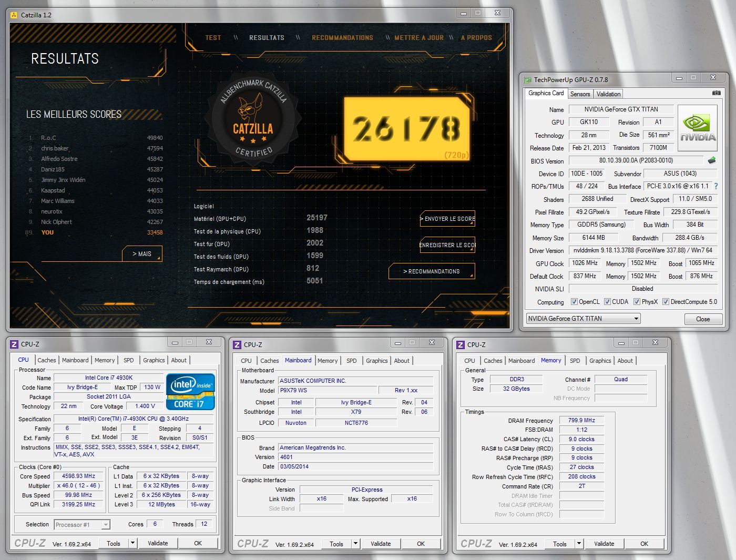This screenshot has width=736, height=560.
Task: Click Validate in the first CPU-Z window
Action: (158, 543)
